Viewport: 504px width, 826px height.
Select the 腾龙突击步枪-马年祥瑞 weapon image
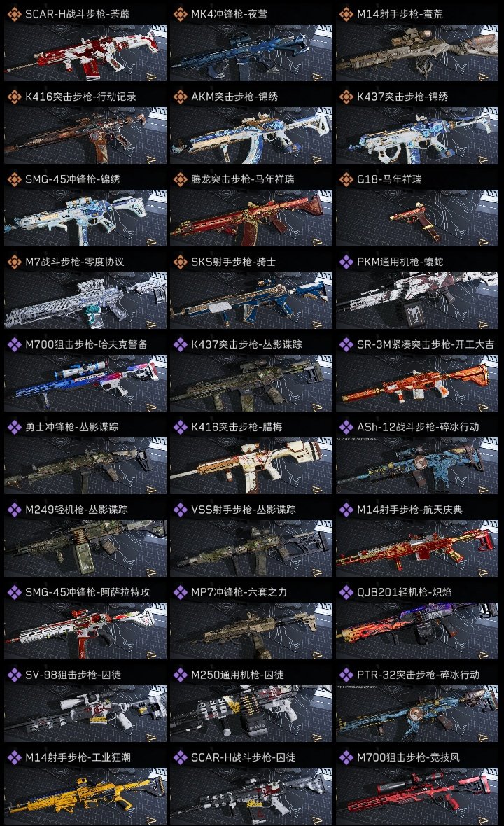(x=251, y=218)
